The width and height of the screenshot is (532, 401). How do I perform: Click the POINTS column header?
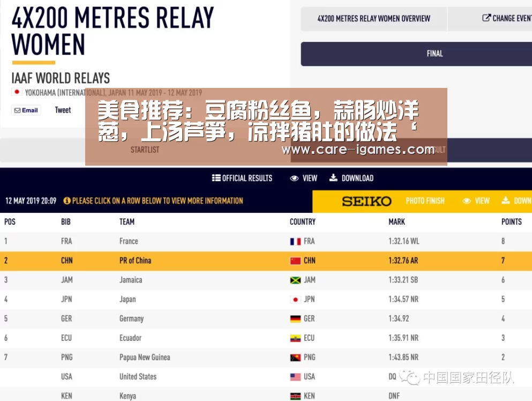(x=512, y=222)
